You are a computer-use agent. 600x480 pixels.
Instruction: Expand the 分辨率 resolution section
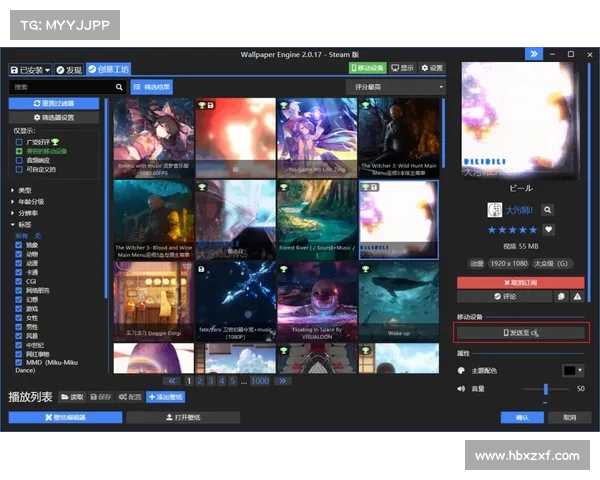coord(24,213)
